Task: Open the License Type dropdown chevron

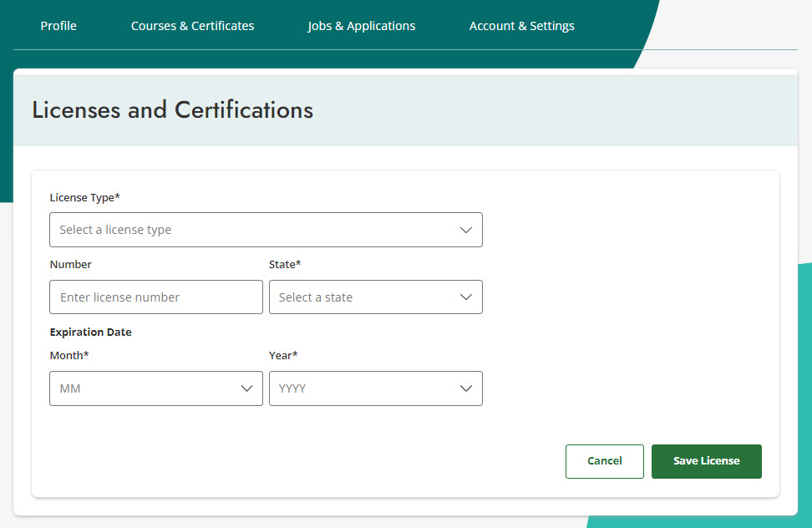Action: 466,230
